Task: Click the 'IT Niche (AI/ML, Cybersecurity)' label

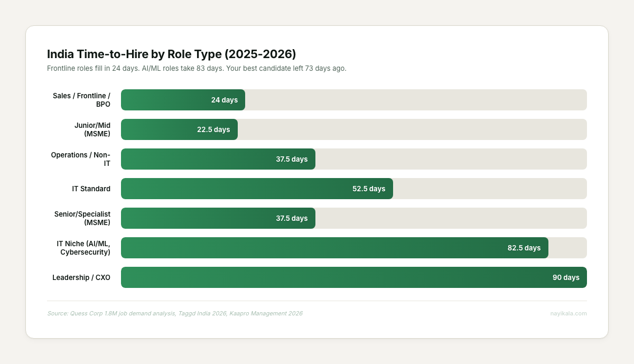Action: (x=83, y=248)
